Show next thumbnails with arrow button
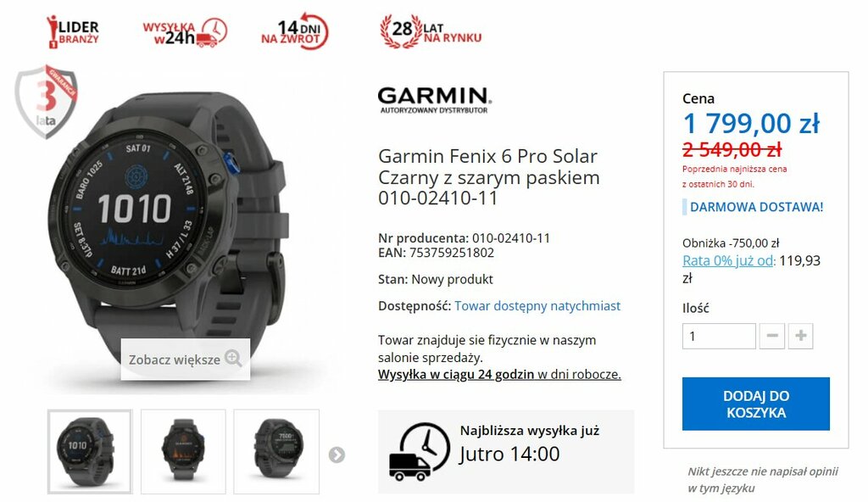Screen dimensions: 868x502 coord(337,455)
